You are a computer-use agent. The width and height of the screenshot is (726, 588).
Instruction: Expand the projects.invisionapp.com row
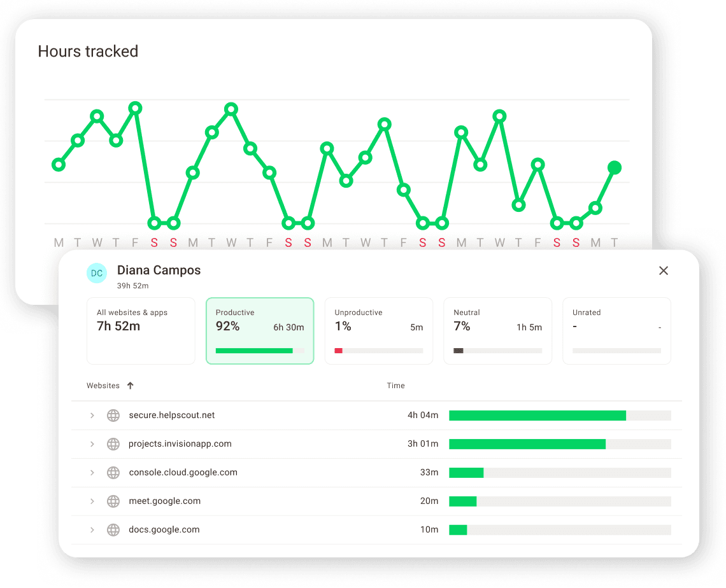coord(92,444)
